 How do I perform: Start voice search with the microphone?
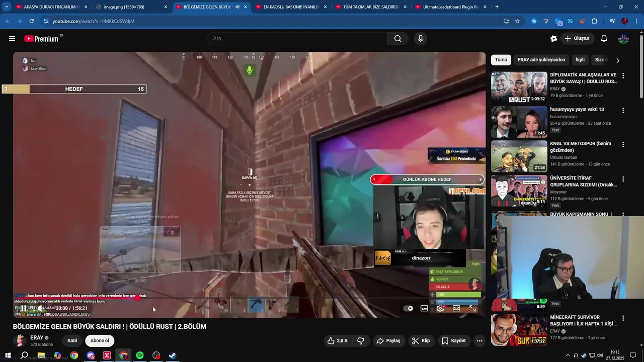coord(421,39)
